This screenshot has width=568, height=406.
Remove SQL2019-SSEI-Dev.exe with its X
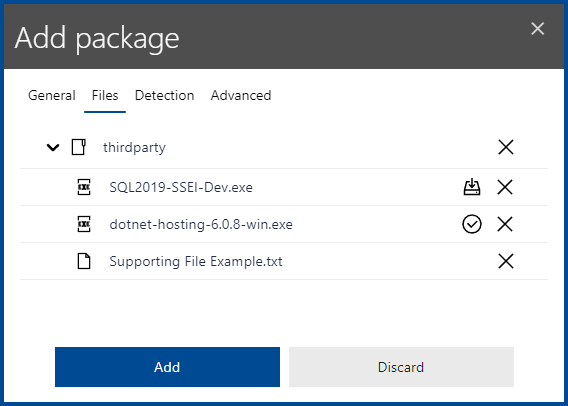(505, 187)
